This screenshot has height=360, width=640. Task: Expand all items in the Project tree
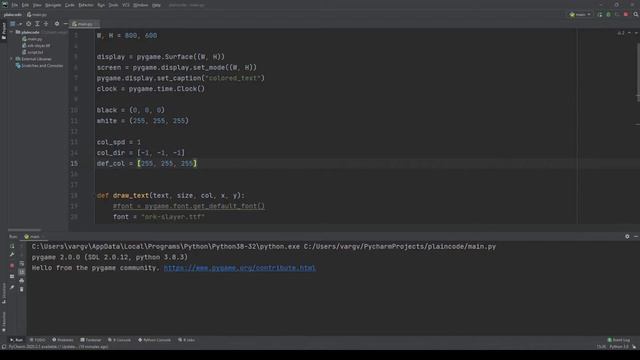click(x=37, y=24)
